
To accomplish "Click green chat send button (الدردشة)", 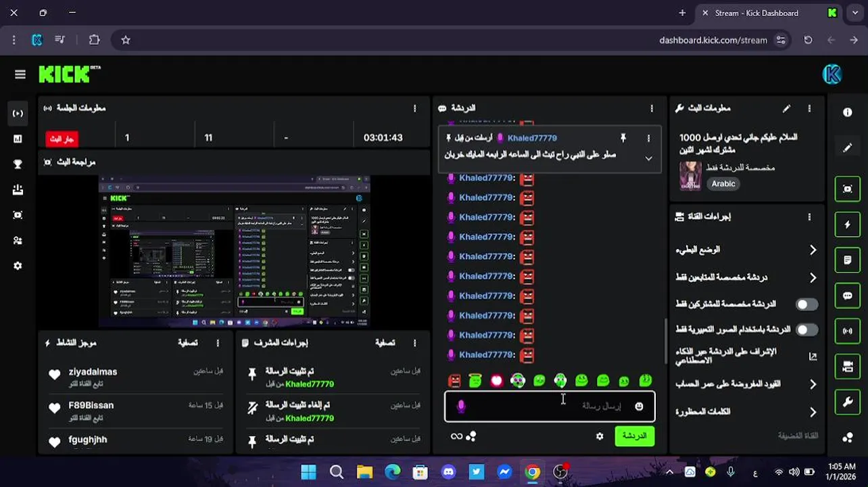I will [635, 436].
